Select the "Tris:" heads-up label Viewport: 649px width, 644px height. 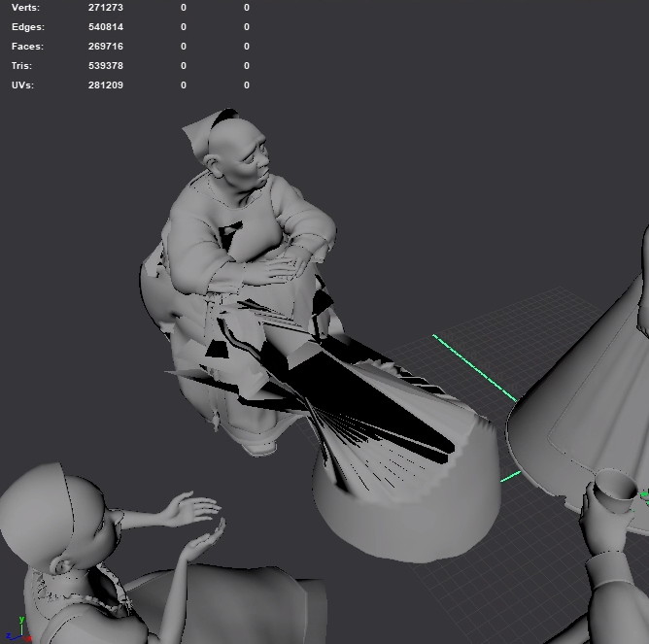pos(22,66)
